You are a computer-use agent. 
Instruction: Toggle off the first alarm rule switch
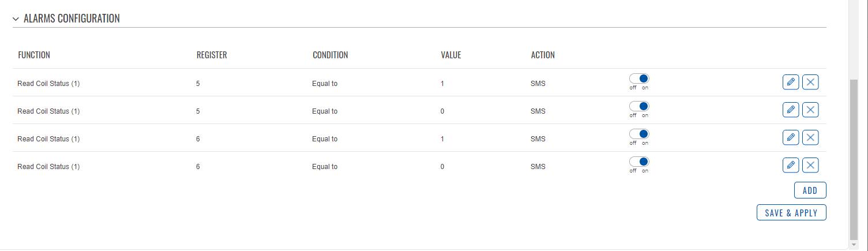click(639, 78)
